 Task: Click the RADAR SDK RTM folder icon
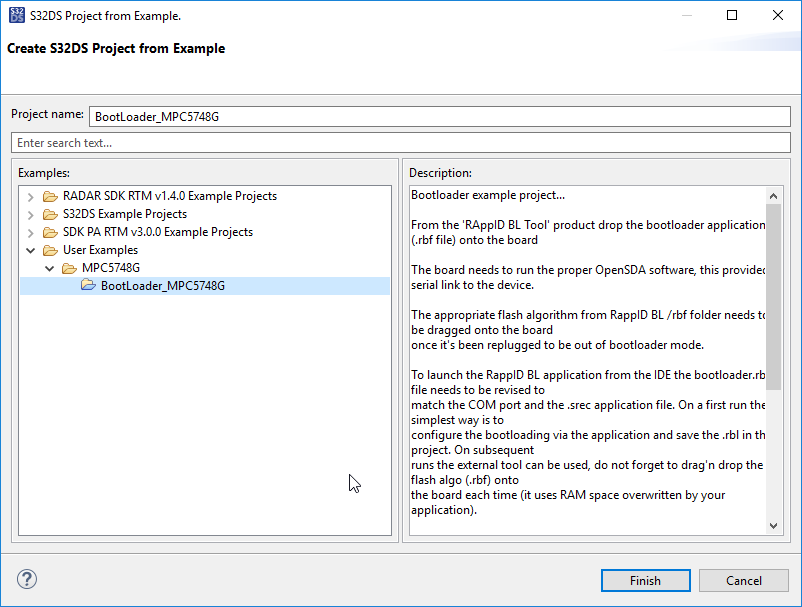pyautogui.click(x=50, y=196)
